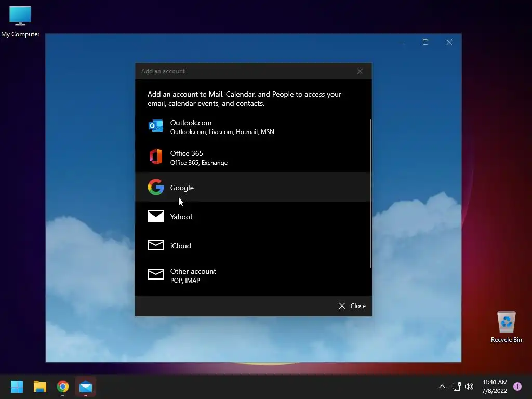This screenshot has width=532, height=399.
Task: Open the network status tray icon
Action: [x=456, y=387]
